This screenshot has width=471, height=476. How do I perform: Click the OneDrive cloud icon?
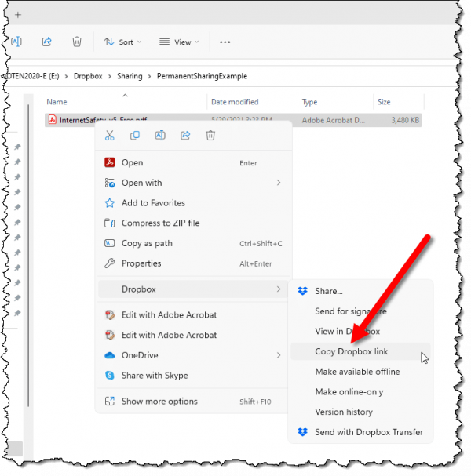click(x=109, y=355)
